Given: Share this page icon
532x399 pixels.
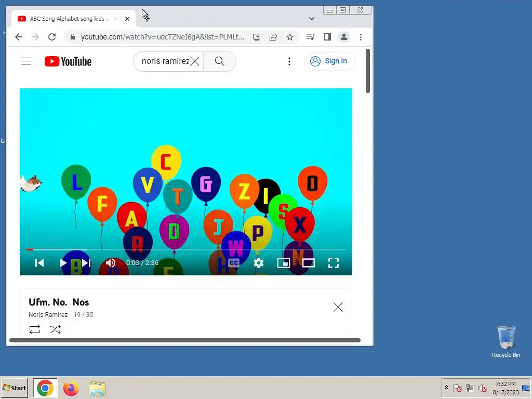Looking at the screenshot, I should point(273,37).
